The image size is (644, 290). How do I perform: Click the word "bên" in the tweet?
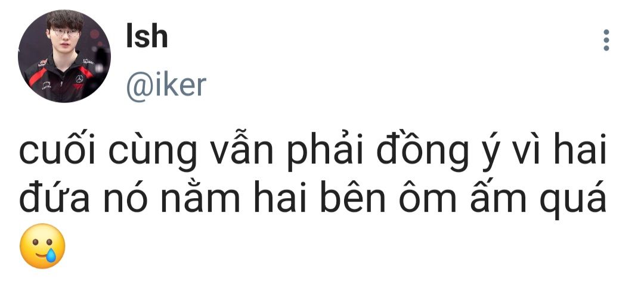353,196
